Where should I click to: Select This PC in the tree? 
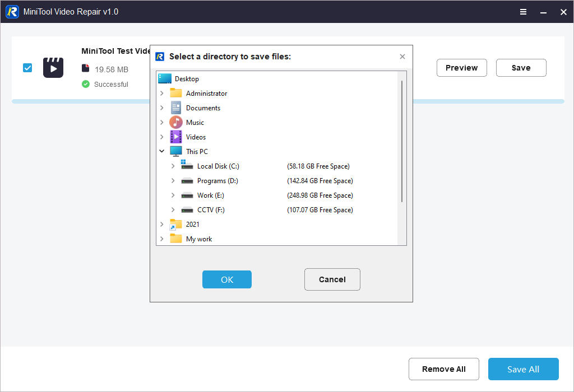point(197,151)
